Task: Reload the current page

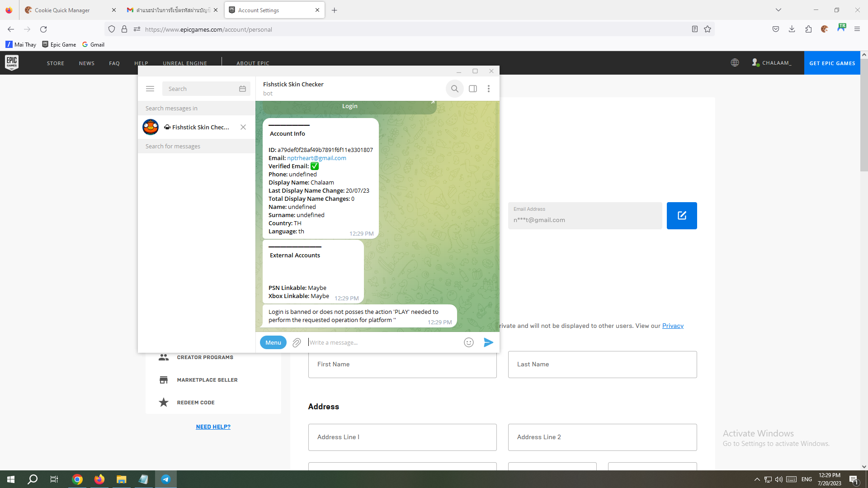Action: [43, 29]
